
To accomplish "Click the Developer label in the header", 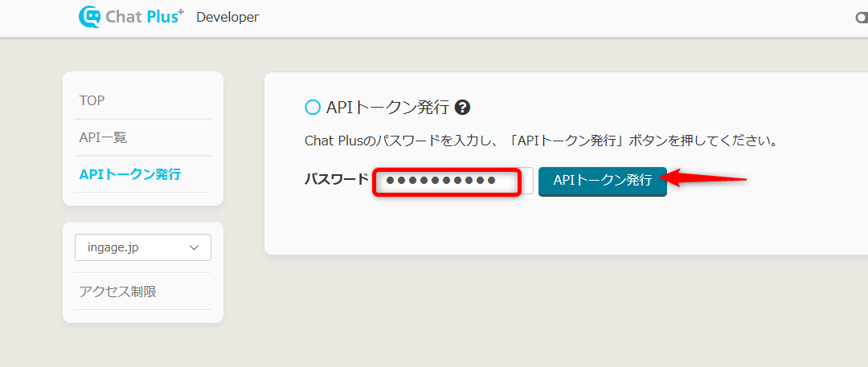I will pos(227,17).
